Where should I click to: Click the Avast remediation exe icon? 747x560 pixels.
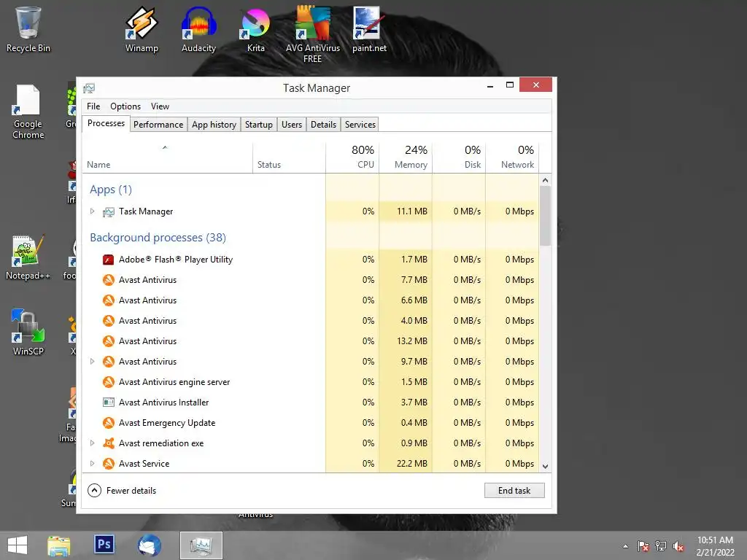click(x=108, y=443)
